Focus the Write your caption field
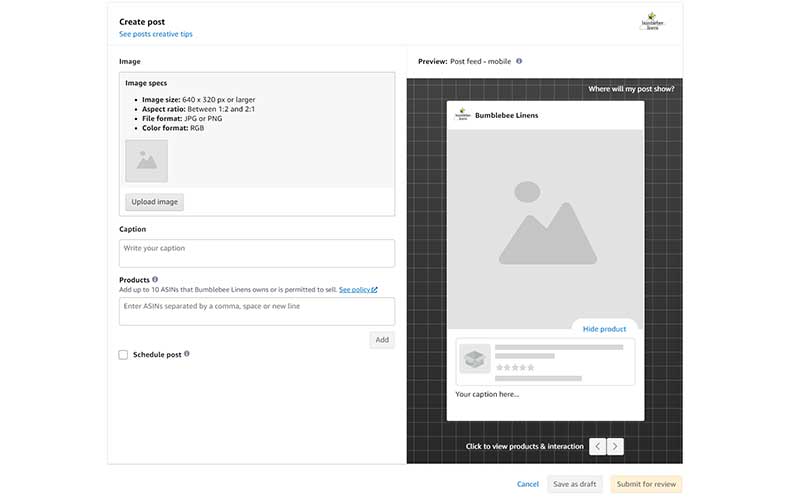 257,254
